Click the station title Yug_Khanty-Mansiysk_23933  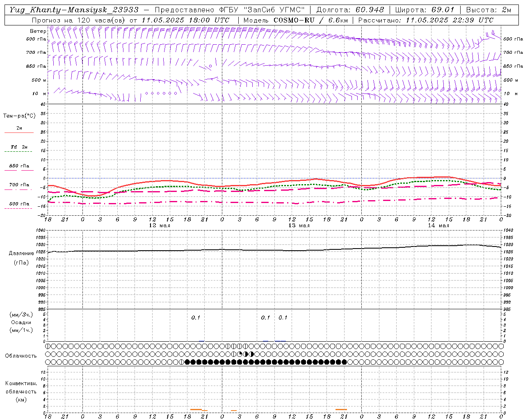(74, 10)
